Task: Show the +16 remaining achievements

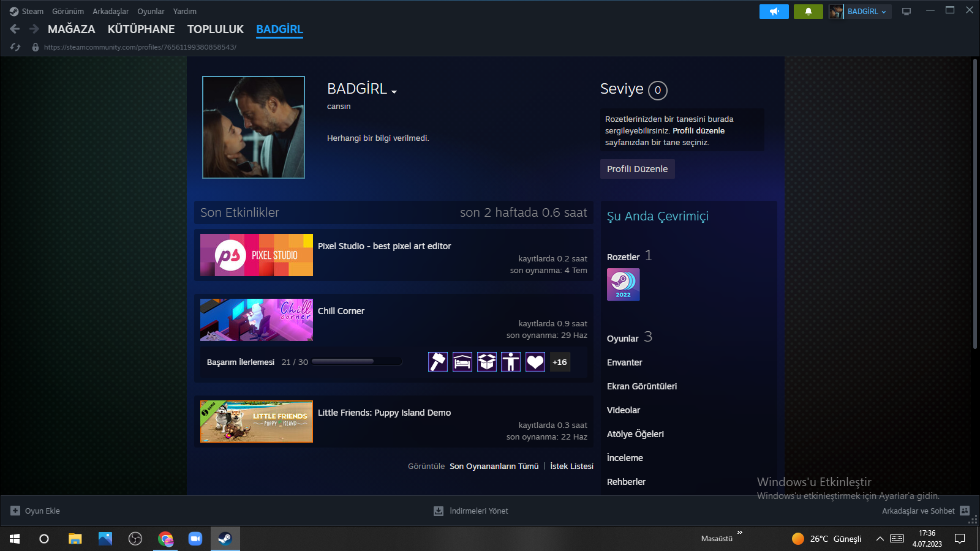Action: click(x=560, y=362)
